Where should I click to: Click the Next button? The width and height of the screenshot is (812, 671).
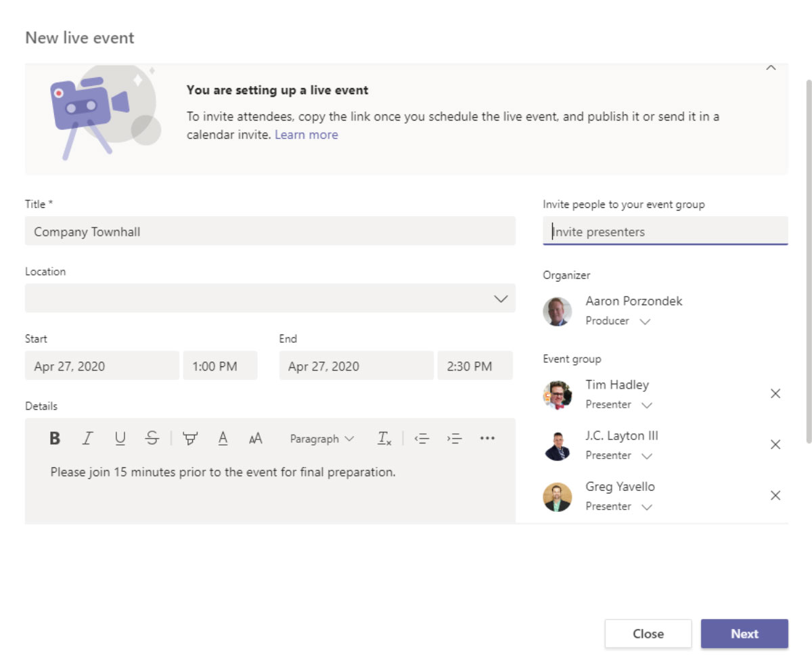[744, 634]
